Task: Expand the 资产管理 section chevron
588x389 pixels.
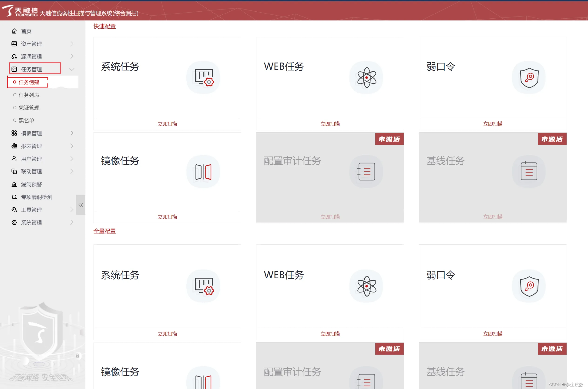Action: coord(72,44)
